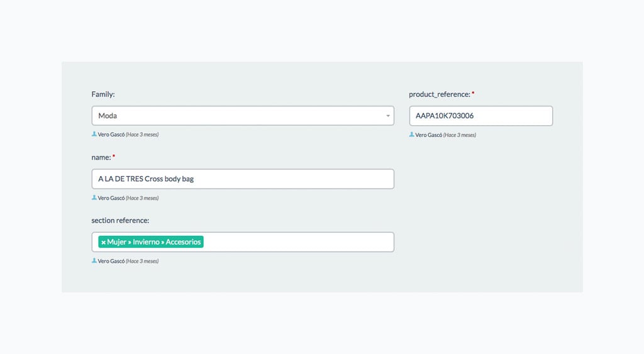
Task: Click Vero Gascó author under name field
Action: [111, 198]
